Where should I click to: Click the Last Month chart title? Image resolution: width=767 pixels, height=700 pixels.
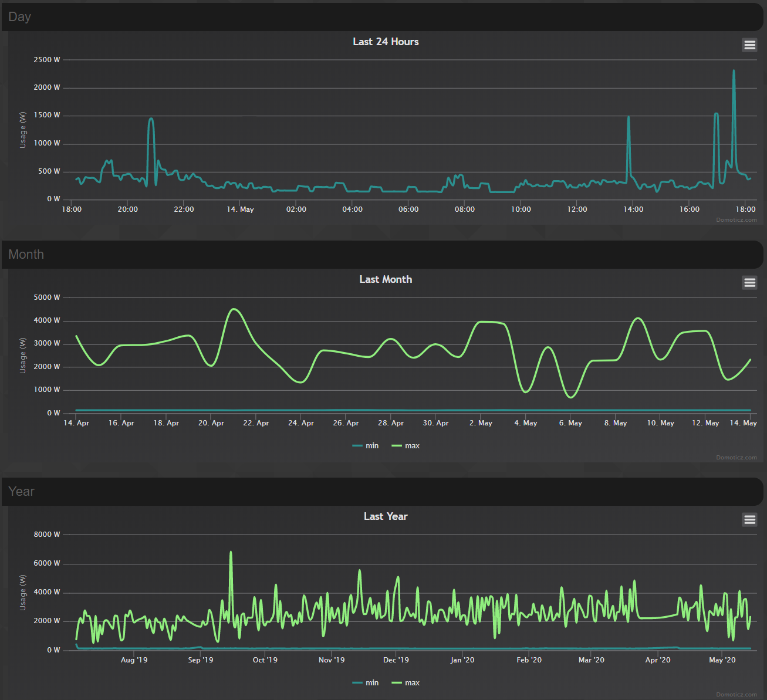click(x=386, y=279)
